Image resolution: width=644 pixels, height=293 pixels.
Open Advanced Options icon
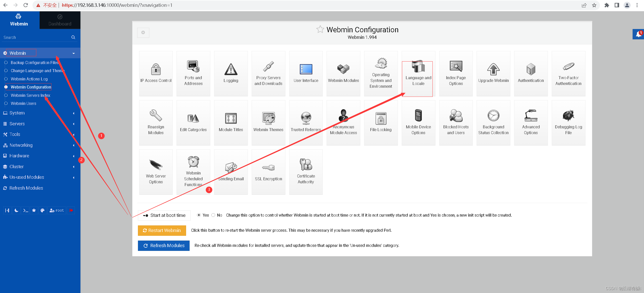[x=531, y=123]
